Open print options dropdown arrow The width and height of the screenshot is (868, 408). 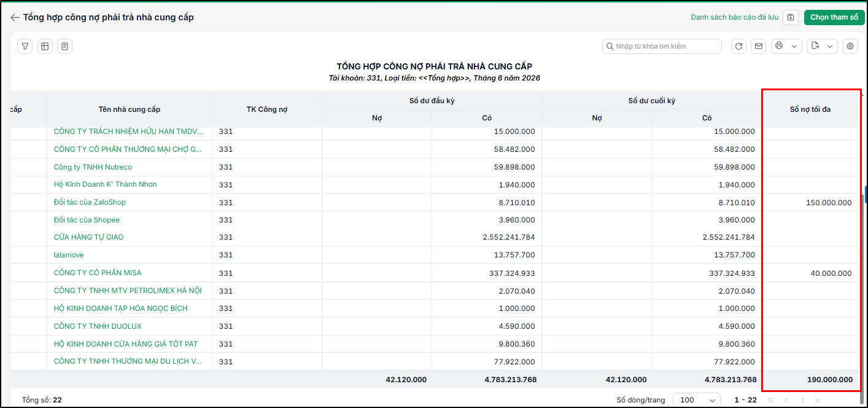click(795, 46)
